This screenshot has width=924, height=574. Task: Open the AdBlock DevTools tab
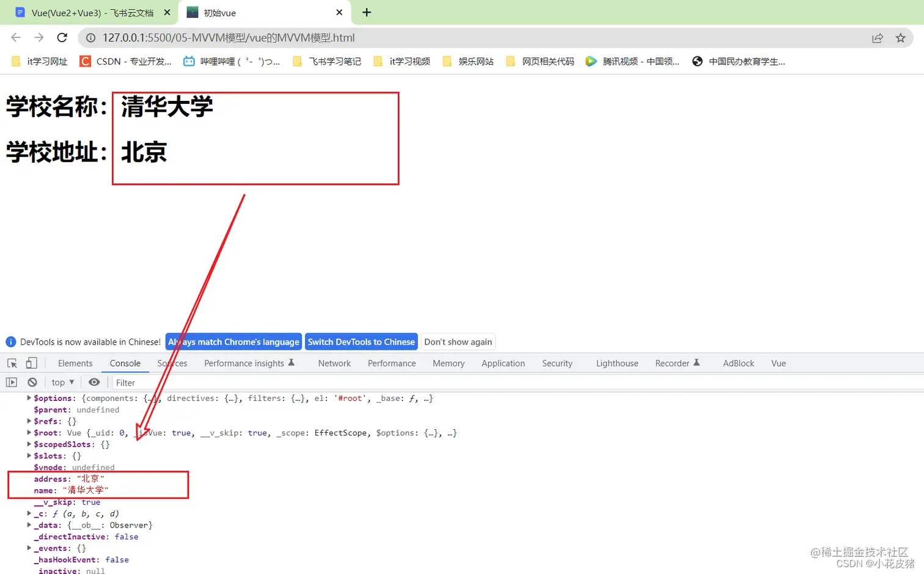click(738, 363)
